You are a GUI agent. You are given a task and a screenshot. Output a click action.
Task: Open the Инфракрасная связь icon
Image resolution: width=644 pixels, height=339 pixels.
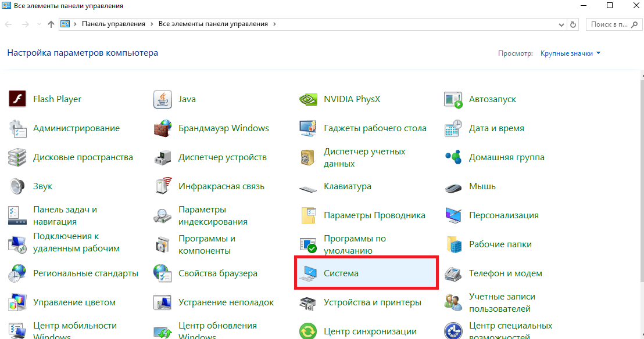pos(163,186)
